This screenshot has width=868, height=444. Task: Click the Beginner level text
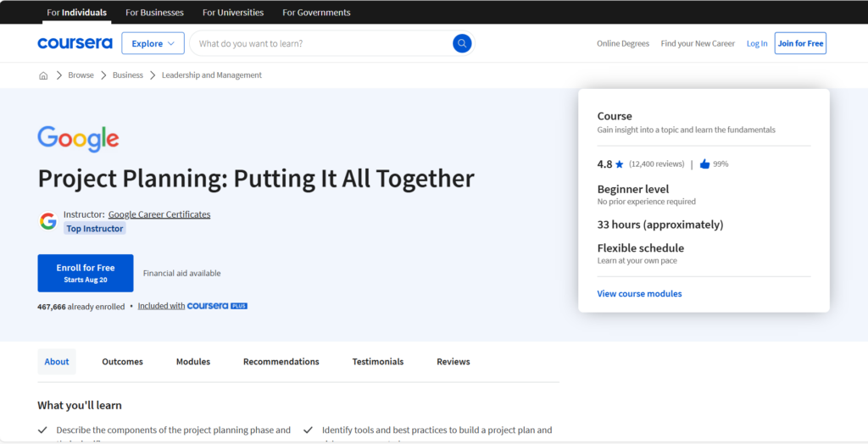tap(632, 189)
